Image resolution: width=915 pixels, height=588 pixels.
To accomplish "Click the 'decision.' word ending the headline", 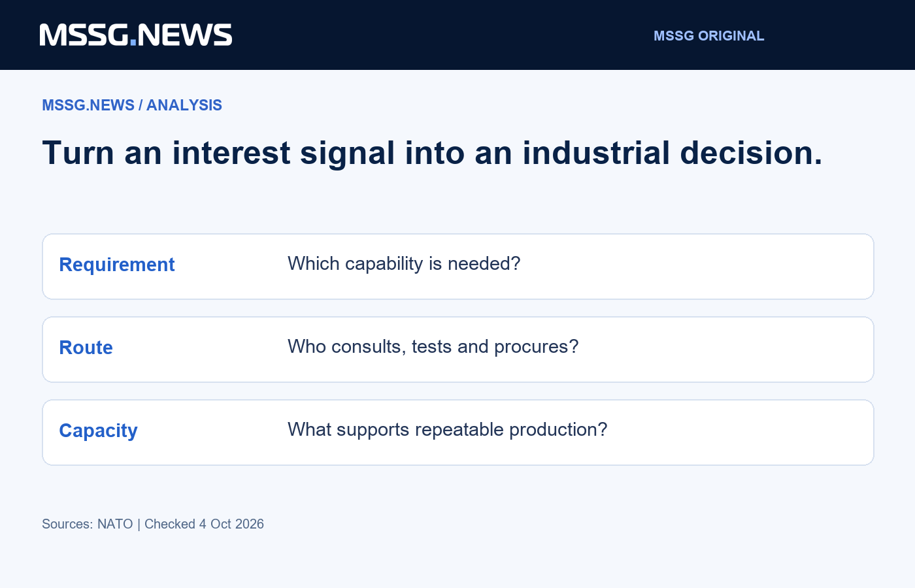I will click(751, 153).
